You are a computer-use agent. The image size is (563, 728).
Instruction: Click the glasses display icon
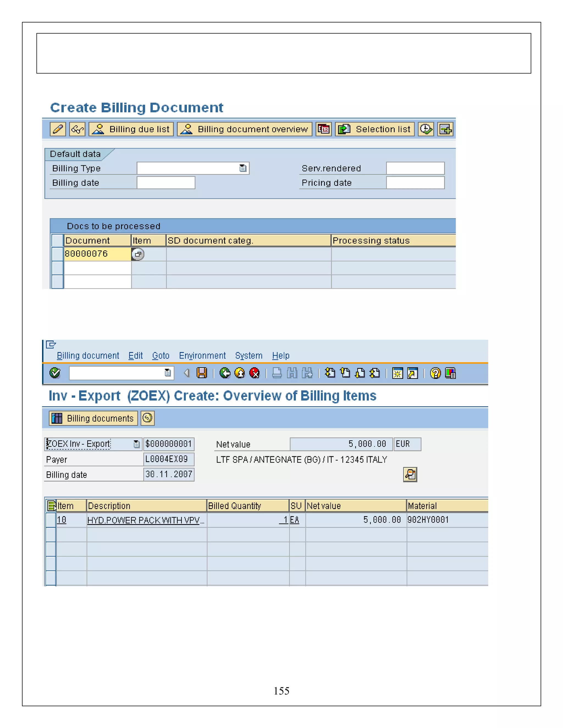[77, 129]
